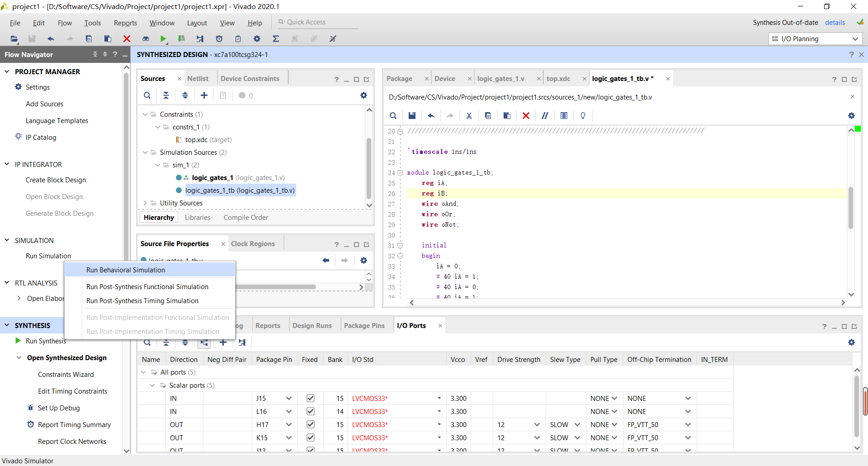Open Slew Type dropdown in K15 row

(x=577, y=438)
